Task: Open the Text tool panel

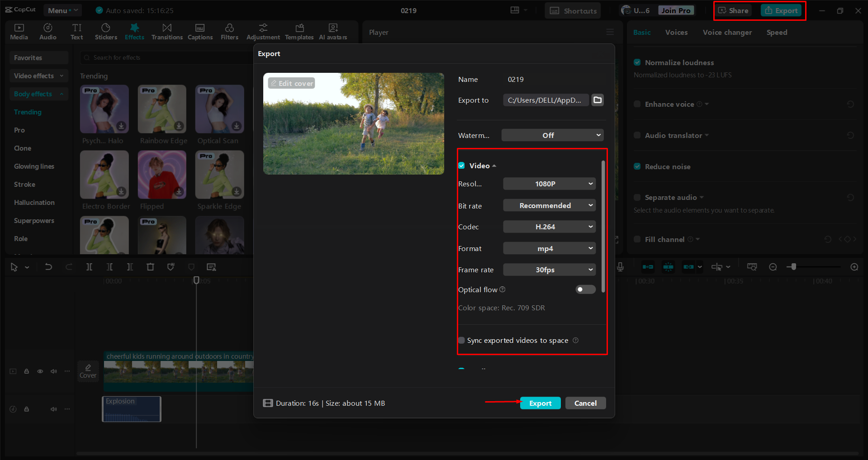Action: pyautogui.click(x=77, y=32)
